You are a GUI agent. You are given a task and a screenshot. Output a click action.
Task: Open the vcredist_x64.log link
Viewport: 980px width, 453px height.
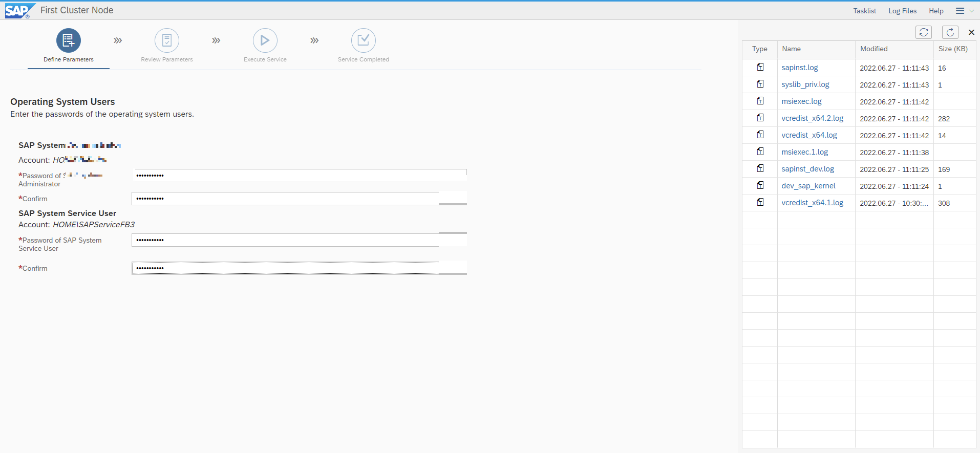pyautogui.click(x=809, y=135)
